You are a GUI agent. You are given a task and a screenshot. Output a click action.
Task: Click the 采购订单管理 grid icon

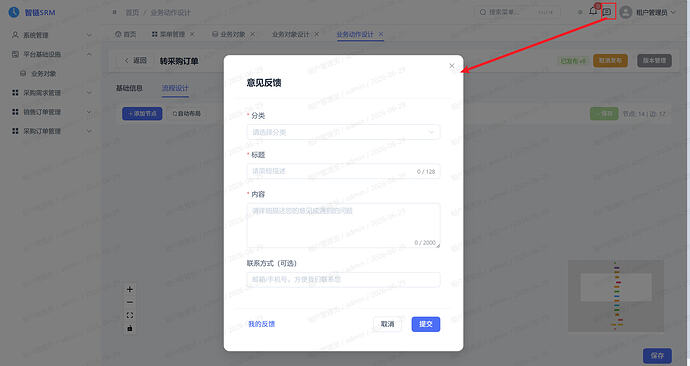15,131
